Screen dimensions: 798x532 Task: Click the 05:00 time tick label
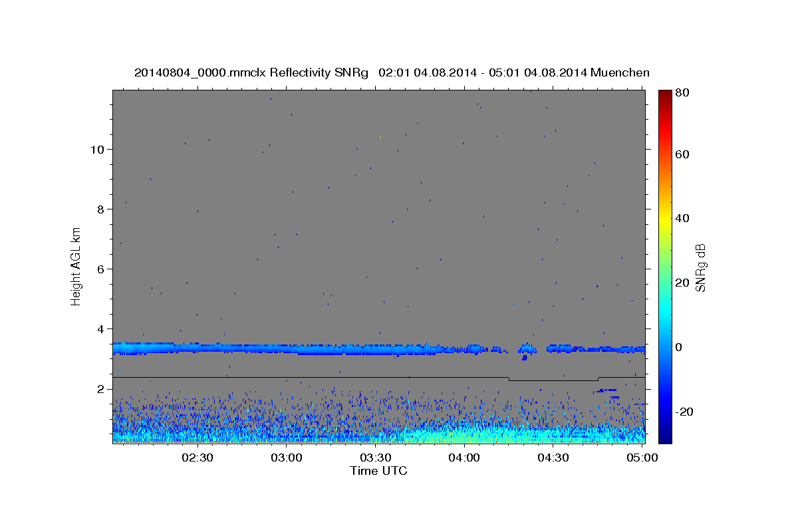tap(642, 458)
